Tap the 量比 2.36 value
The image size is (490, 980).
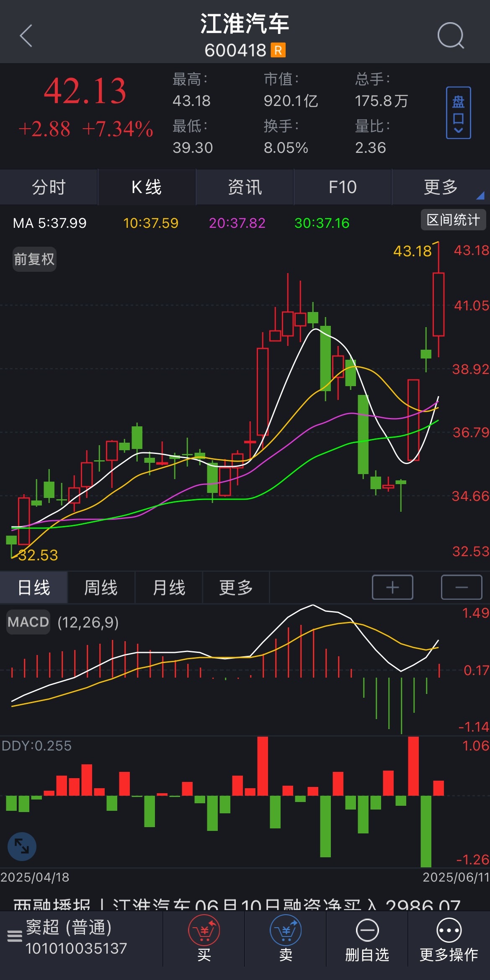click(x=370, y=148)
